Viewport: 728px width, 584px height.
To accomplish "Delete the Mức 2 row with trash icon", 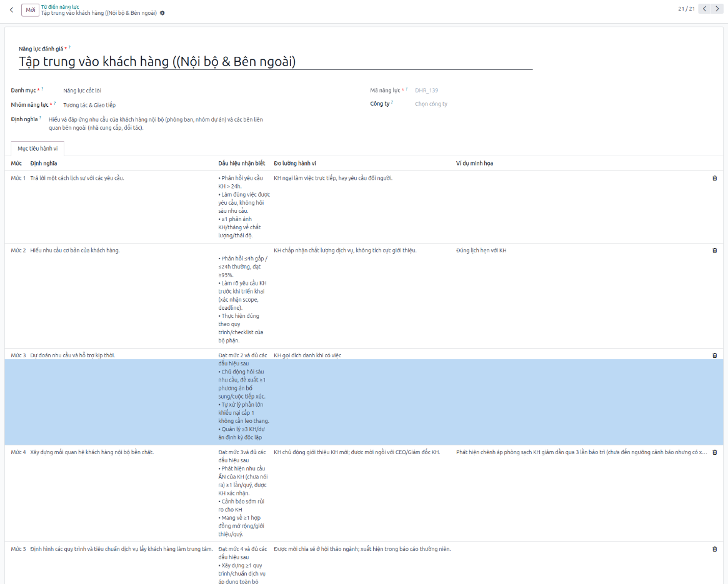I will pos(714,250).
